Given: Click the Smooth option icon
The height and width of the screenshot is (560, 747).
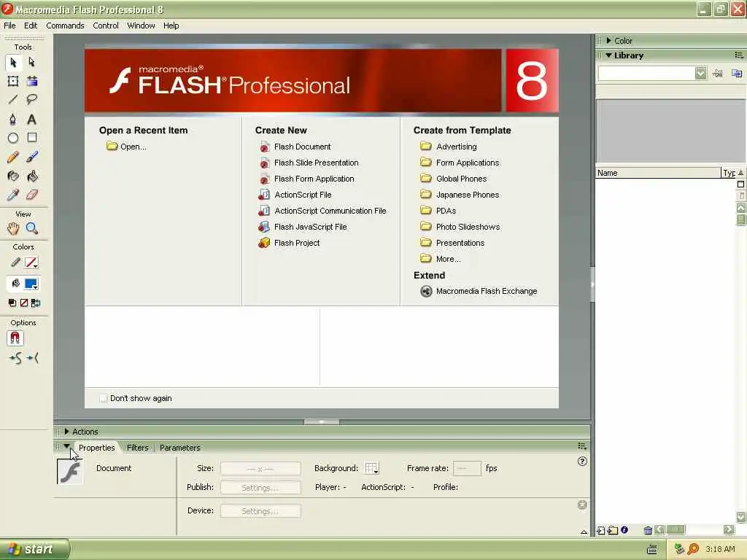Looking at the screenshot, I should pyautogui.click(x=15, y=358).
